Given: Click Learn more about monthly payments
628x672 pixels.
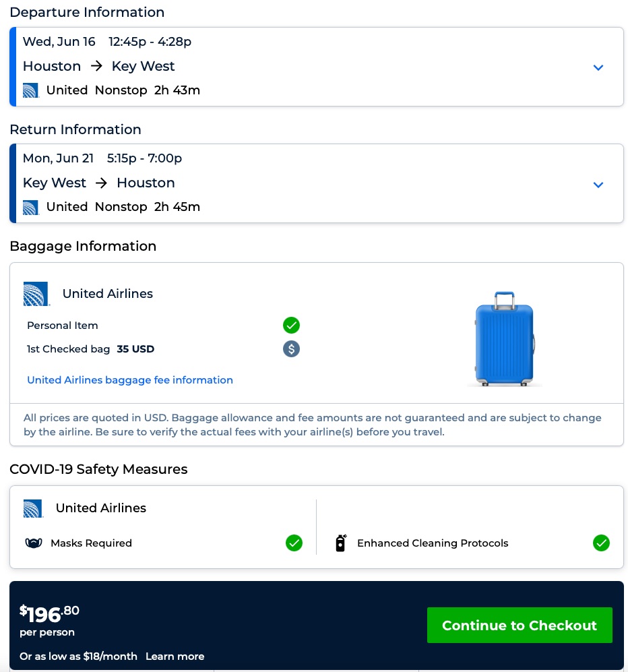Looking at the screenshot, I should tap(175, 656).
